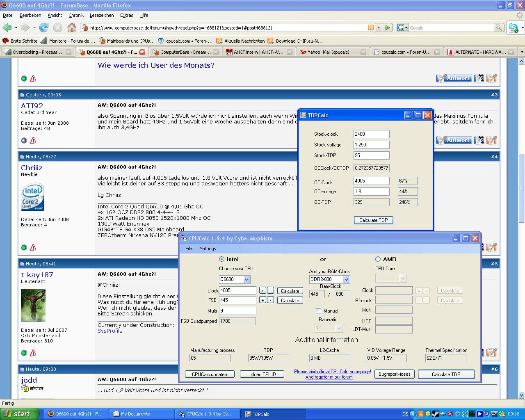The height and width of the screenshot is (420, 525).
Task: Click the Google search magnifier icon
Action: [499, 27]
